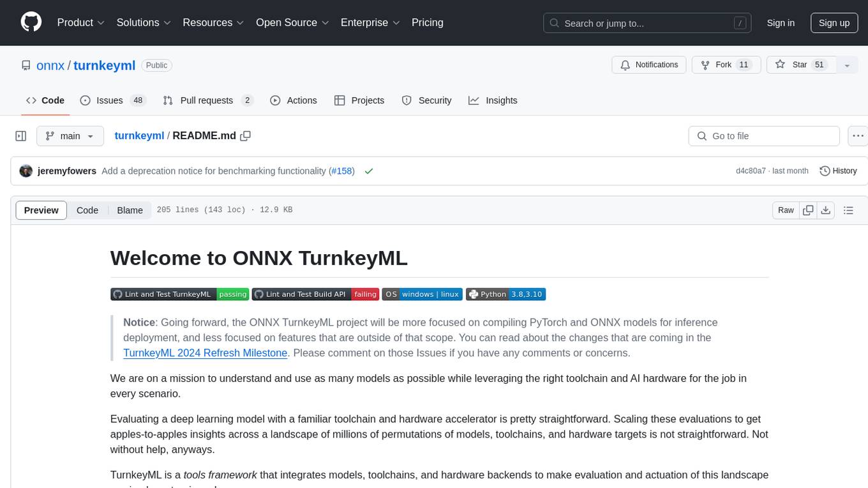Screen dimensions: 868x488
Task: Click jeremyfowers avatar image
Action: pyautogui.click(x=26, y=171)
